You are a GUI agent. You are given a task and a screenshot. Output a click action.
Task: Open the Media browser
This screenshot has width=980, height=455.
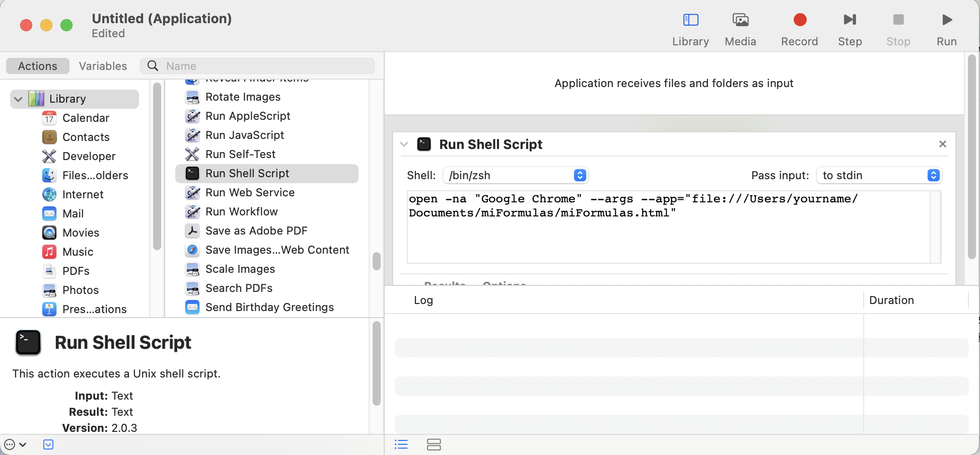[740, 29]
